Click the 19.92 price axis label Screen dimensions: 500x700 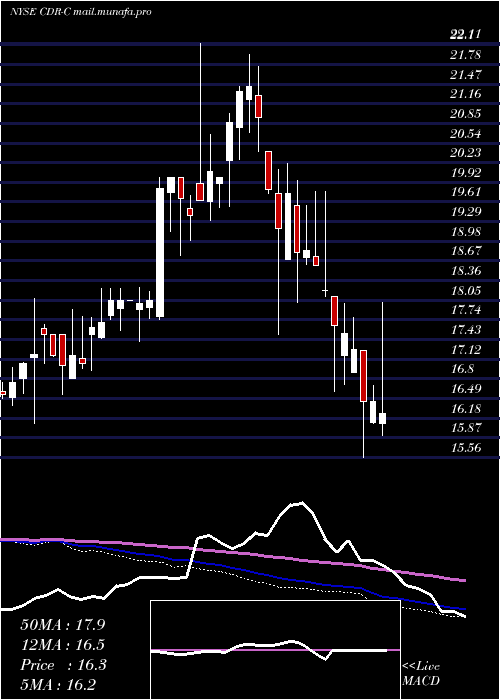466,172
